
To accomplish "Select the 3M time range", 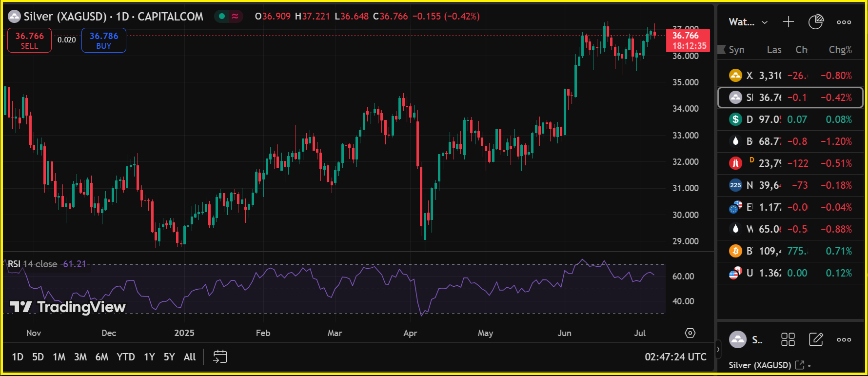I will [x=80, y=357].
